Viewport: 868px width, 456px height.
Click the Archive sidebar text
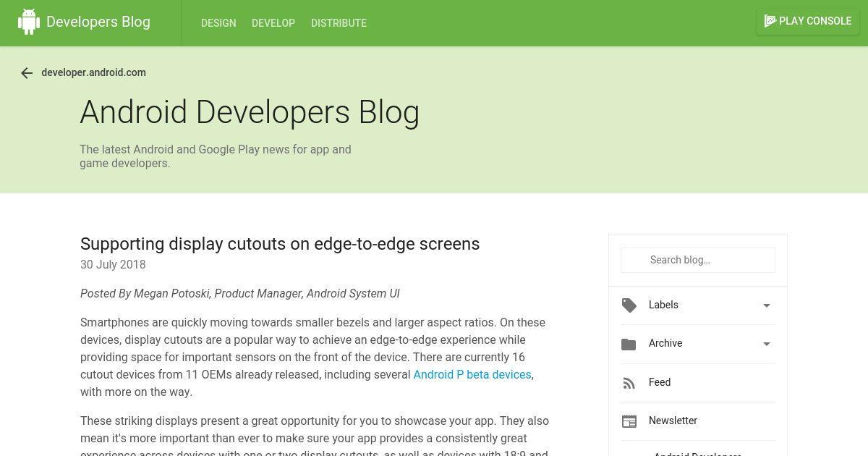(665, 343)
